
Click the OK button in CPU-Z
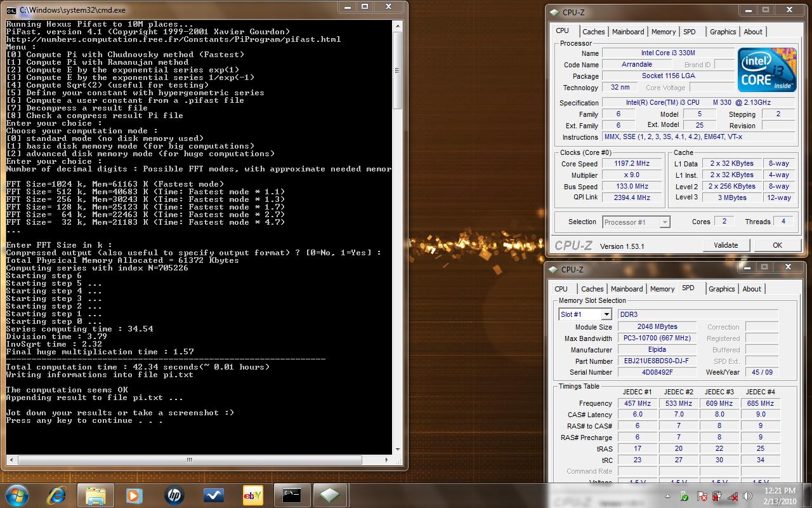pyautogui.click(x=777, y=245)
